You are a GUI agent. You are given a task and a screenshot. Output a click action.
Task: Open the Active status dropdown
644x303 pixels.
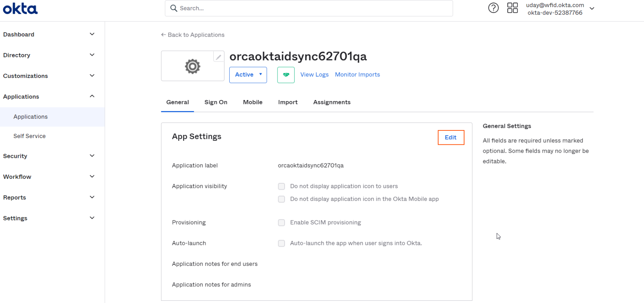click(248, 75)
